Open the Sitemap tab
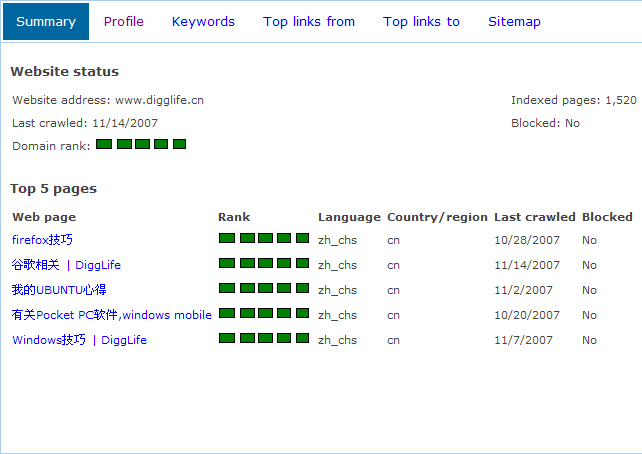 point(514,22)
